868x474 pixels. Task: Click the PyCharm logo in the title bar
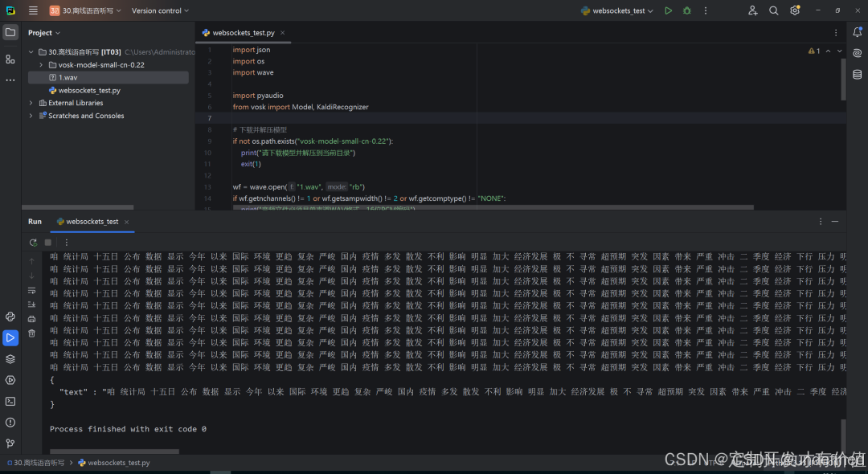tap(10, 10)
